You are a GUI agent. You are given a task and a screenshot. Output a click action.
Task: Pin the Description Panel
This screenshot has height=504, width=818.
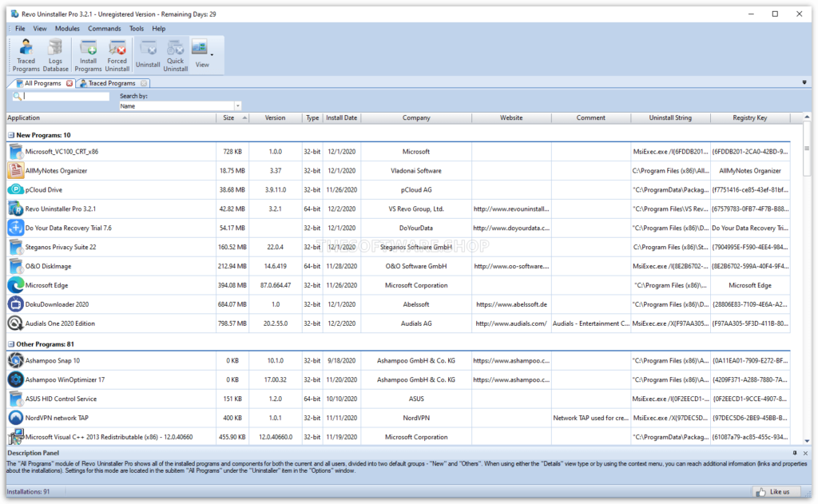pyautogui.click(x=795, y=453)
